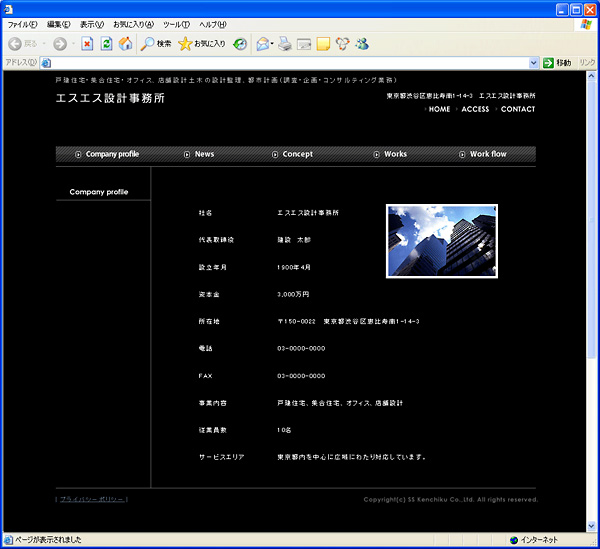600x549 pixels.
Task: Click the サービスエリア row label
Action: (221, 457)
